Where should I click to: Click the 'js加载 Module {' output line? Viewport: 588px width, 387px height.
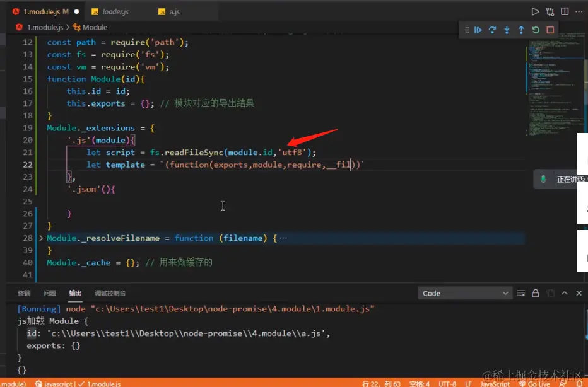52,321
